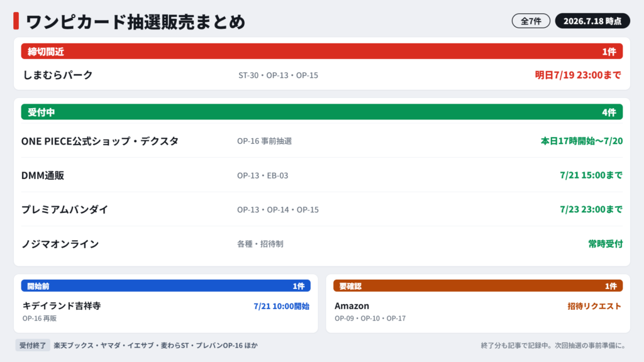This screenshot has height=362, width=644.
Task: Click the 明日7/19 23:00まで deadline
Action: click(577, 75)
